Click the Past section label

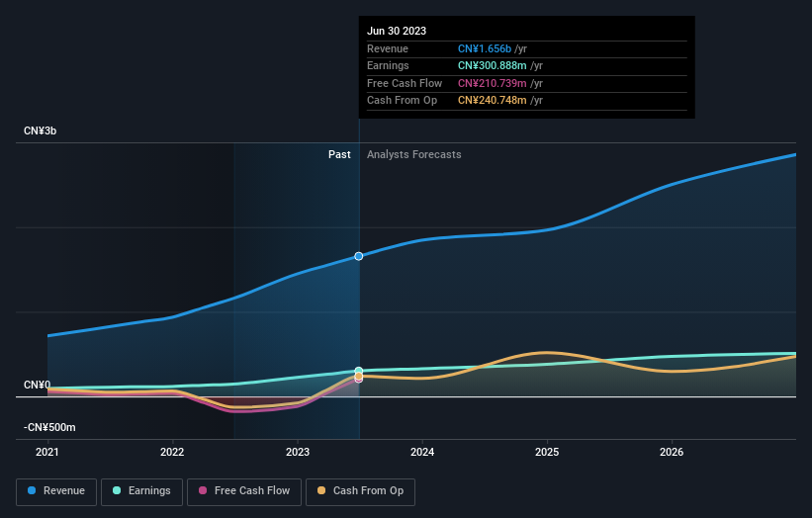[339, 154]
